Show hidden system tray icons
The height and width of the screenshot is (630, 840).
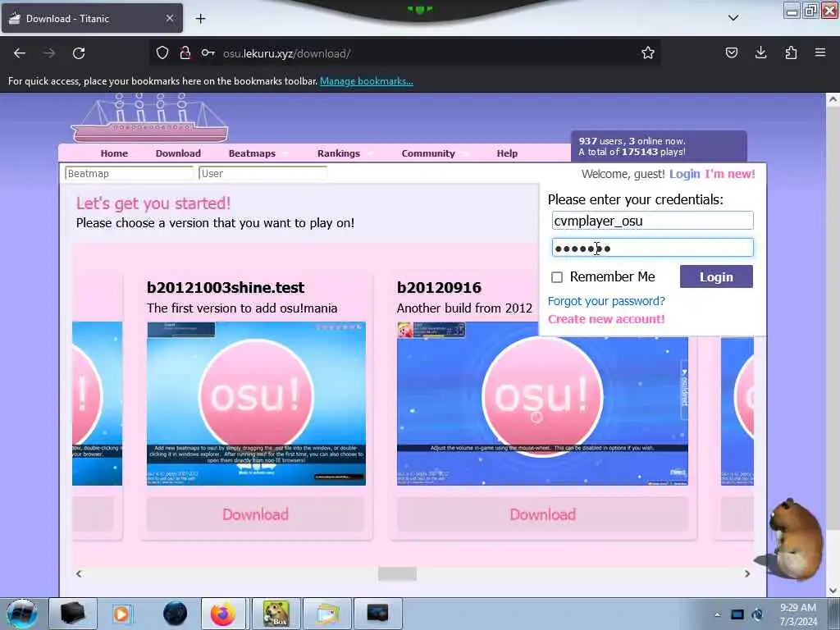pos(717,614)
